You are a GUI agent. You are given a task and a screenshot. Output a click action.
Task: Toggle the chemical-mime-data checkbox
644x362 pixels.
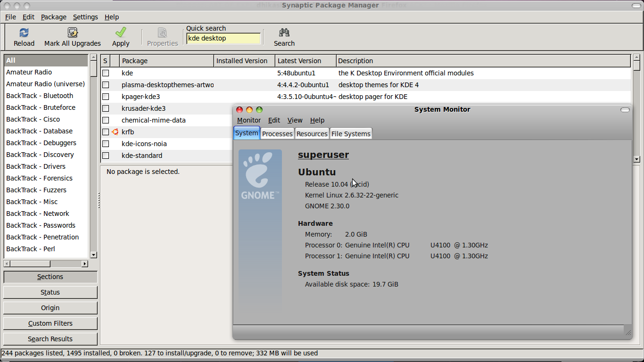tap(106, 120)
